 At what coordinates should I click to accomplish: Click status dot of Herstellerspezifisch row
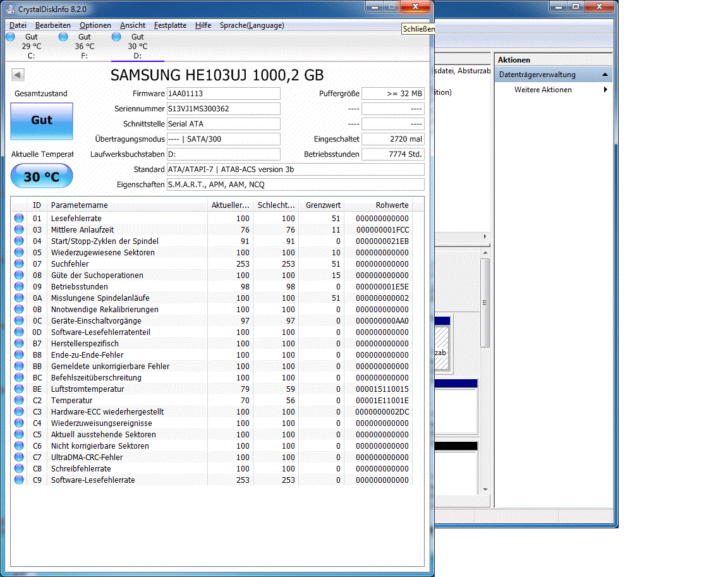tap(19, 343)
